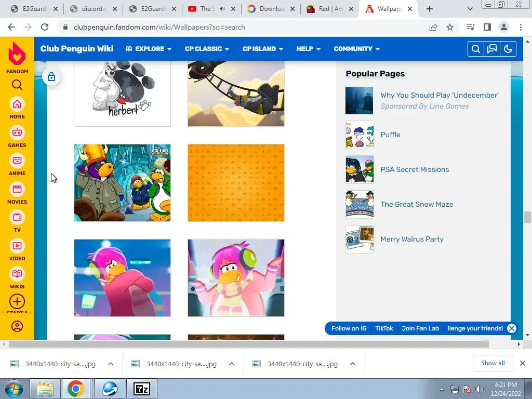
Task: Reload the page
Action: (x=45, y=27)
